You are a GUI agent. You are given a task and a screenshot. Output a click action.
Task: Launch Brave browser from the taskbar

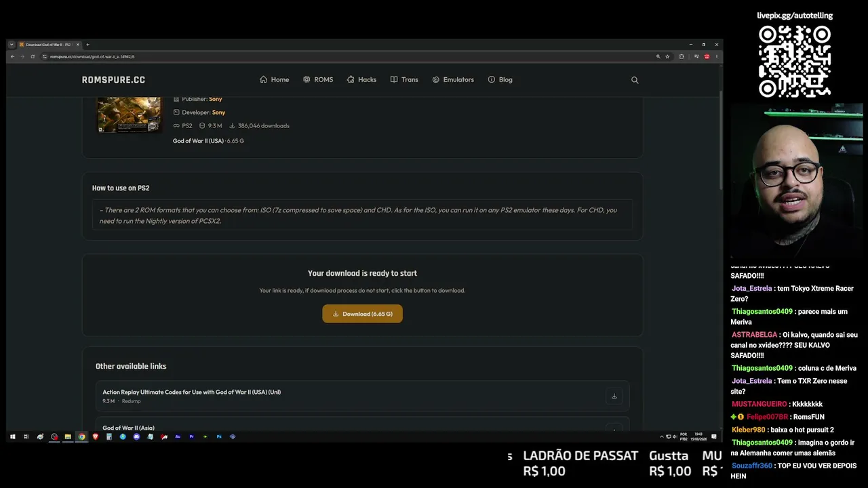coord(95,436)
